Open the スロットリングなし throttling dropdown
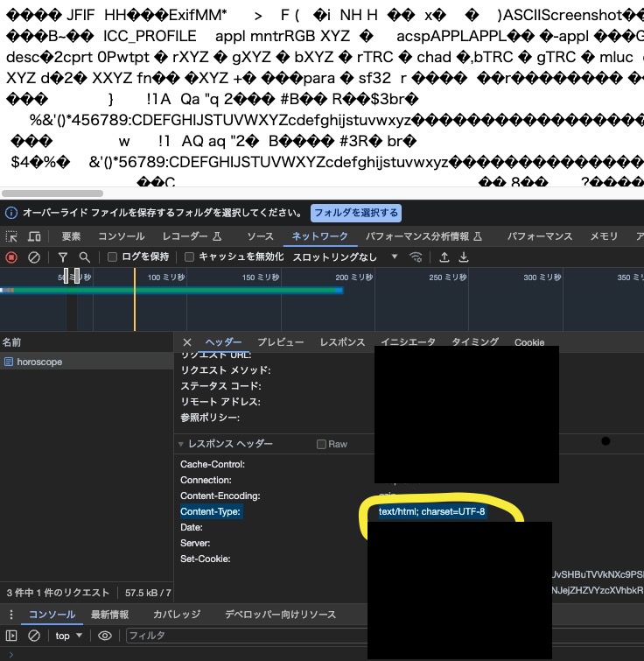Image resolution: width=644 pixels, height=661 pixels. coord(345,257)
